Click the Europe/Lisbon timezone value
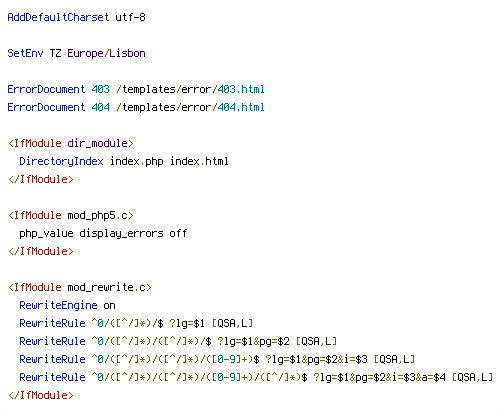This screenshot has width=502, height=412. click(x=106, y=53)
